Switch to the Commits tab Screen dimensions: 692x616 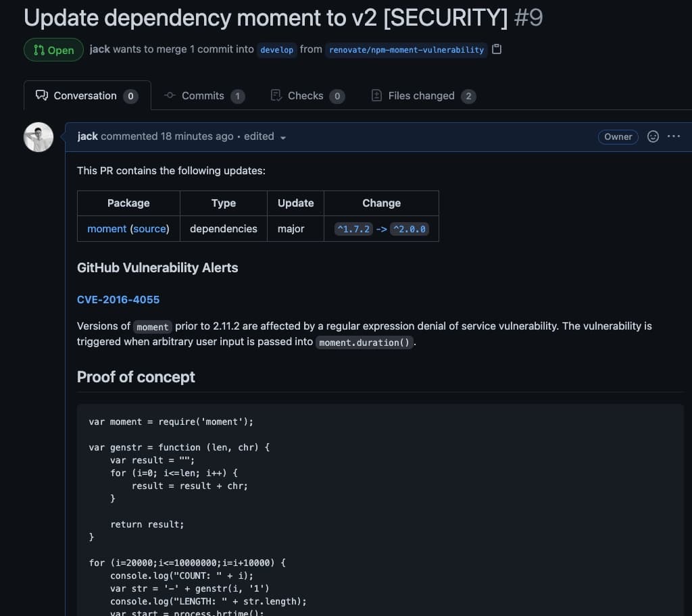click(x=204, y=96)
